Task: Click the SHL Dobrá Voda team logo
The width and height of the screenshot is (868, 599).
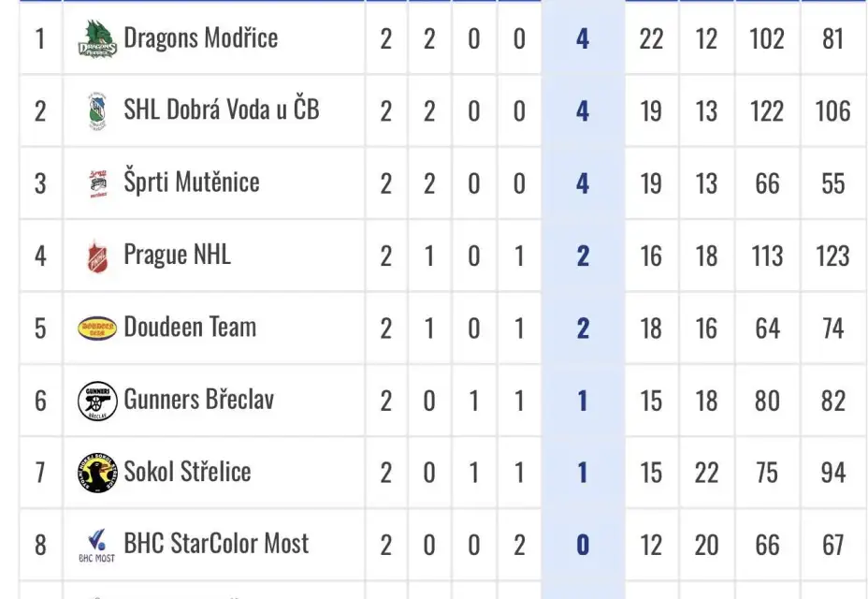Action: click(97, 111)
